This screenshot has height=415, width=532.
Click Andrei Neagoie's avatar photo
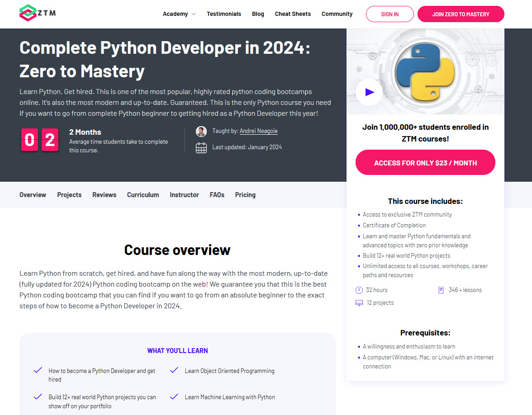tap(201, 132)
